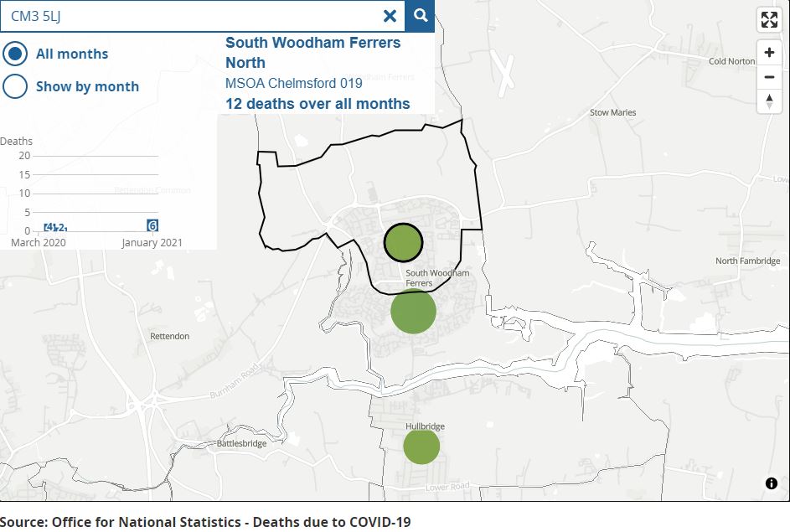Choose the Show by month radio option
The width and height of the screenshot is (790, 532).
click(15, 86)
